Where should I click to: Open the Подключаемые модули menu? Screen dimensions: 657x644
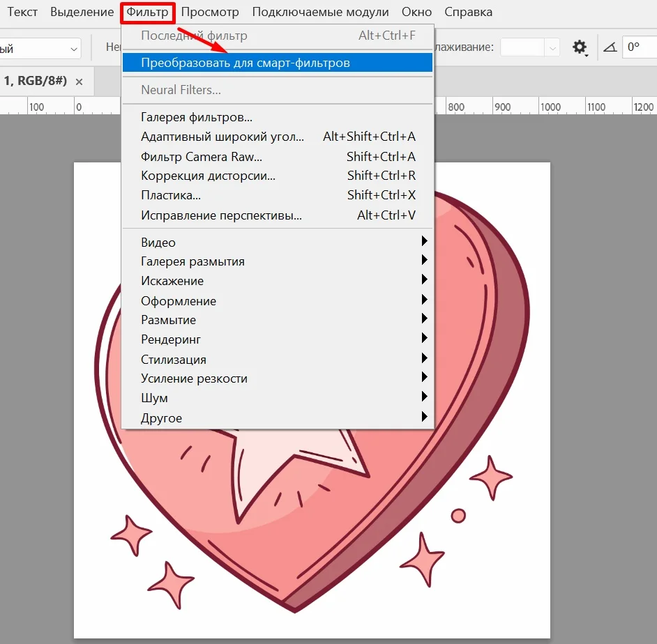click(320, 12)
